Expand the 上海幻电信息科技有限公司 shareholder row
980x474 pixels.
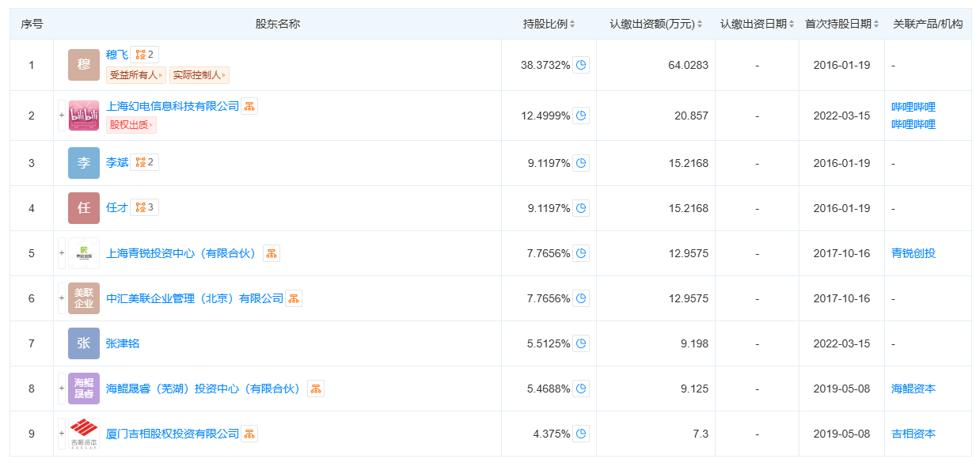tap(62, 116)
